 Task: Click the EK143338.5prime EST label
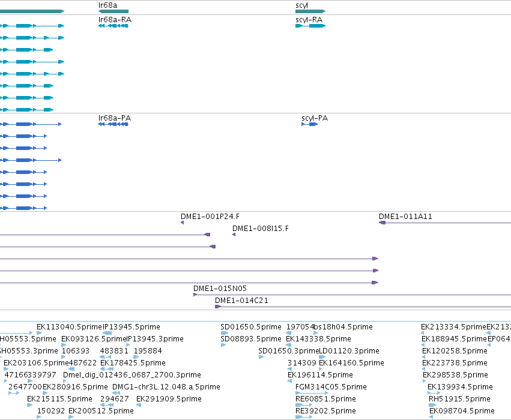[x=318, y=338]
